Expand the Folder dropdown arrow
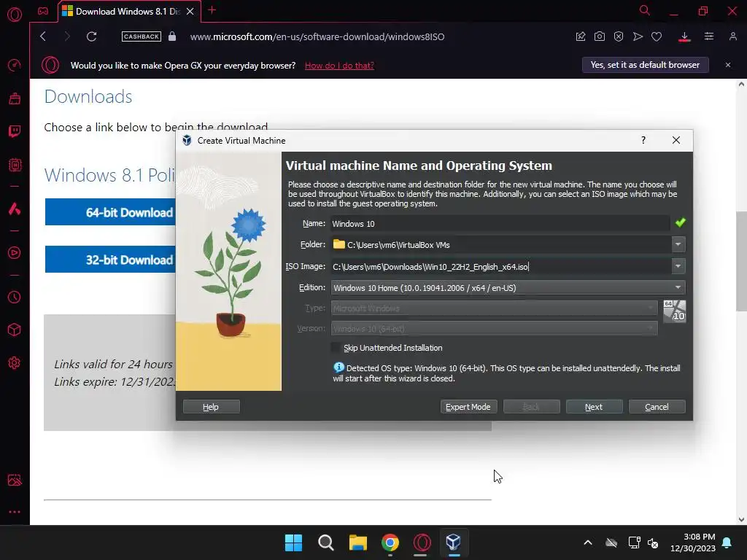 click(x=678, y=245)
